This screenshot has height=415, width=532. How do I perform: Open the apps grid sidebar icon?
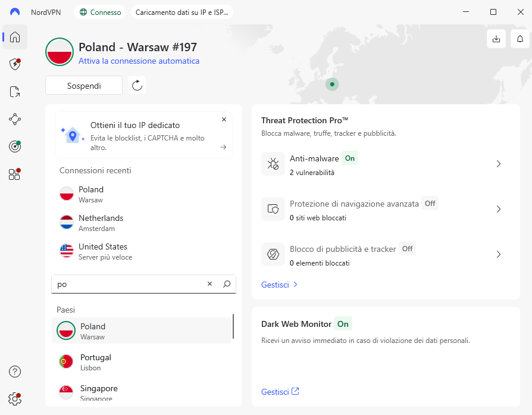tap(15, 174)
